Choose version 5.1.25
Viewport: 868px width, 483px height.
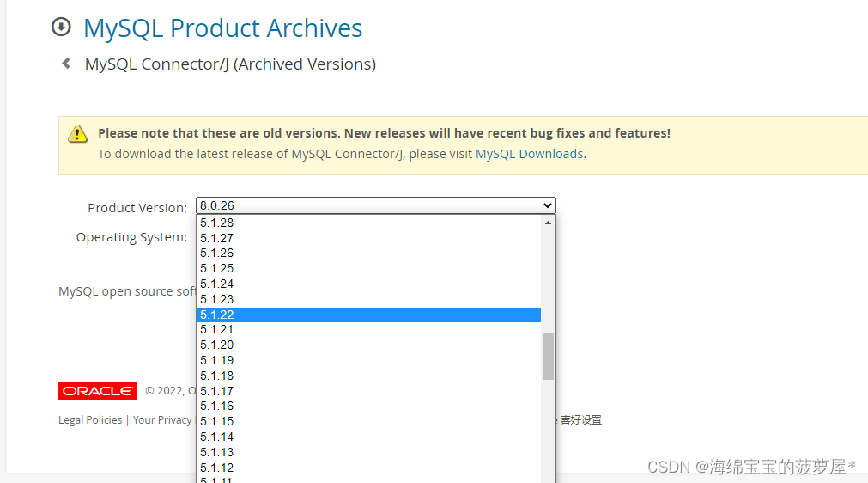tap(368, 269)
